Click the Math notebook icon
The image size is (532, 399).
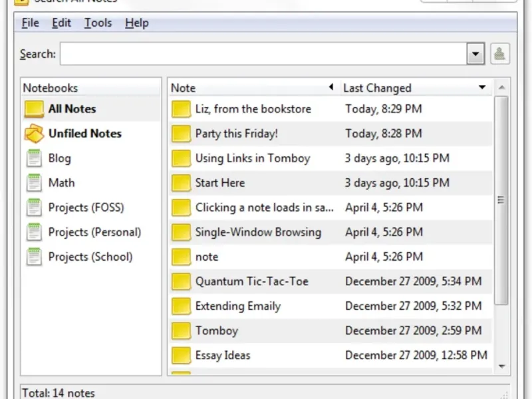pos(34,183)
